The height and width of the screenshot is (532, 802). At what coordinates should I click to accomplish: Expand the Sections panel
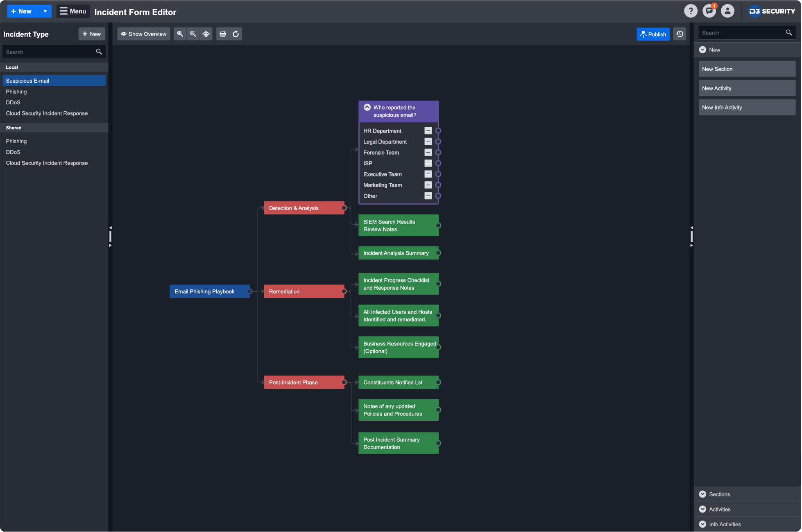pos(719,494)
